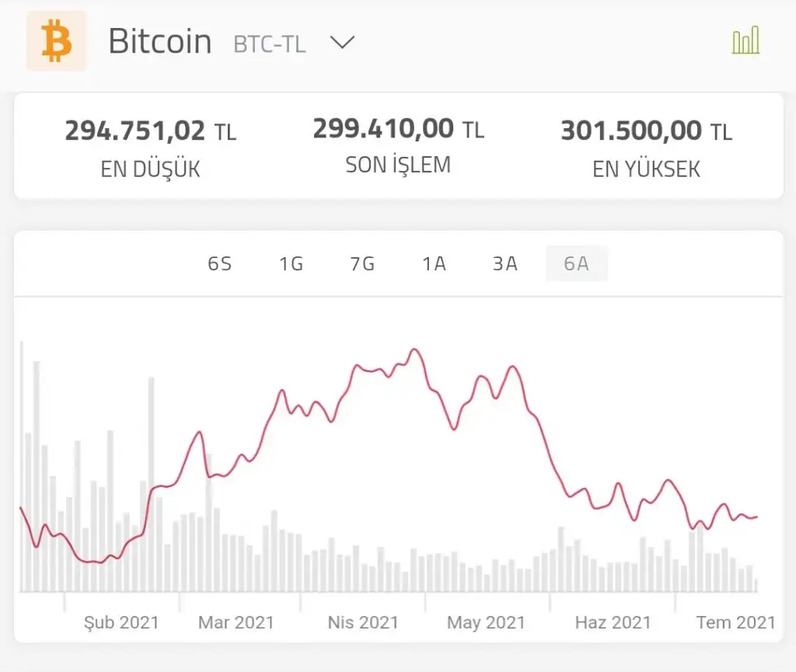Expand the chevron next to BTC-TL

pos(342,43)
